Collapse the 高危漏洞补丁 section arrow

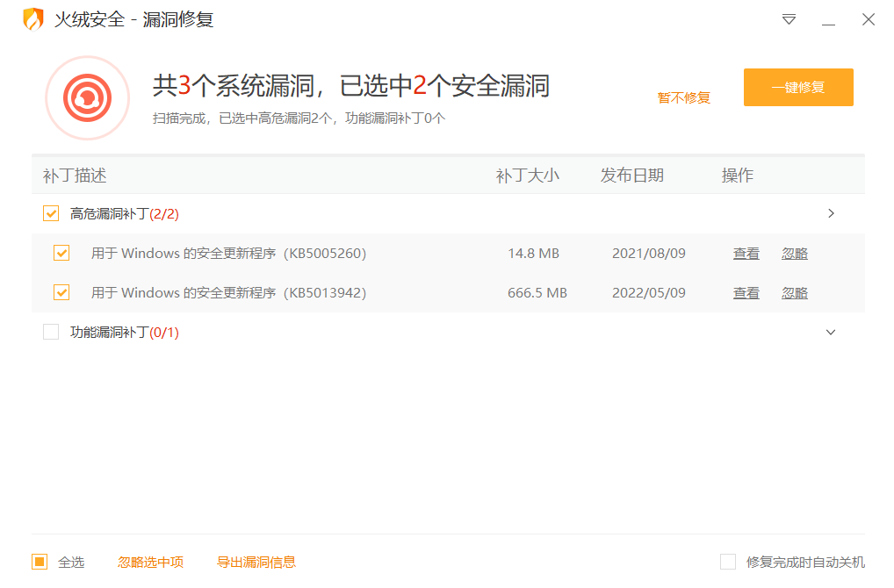click(831, 213)
